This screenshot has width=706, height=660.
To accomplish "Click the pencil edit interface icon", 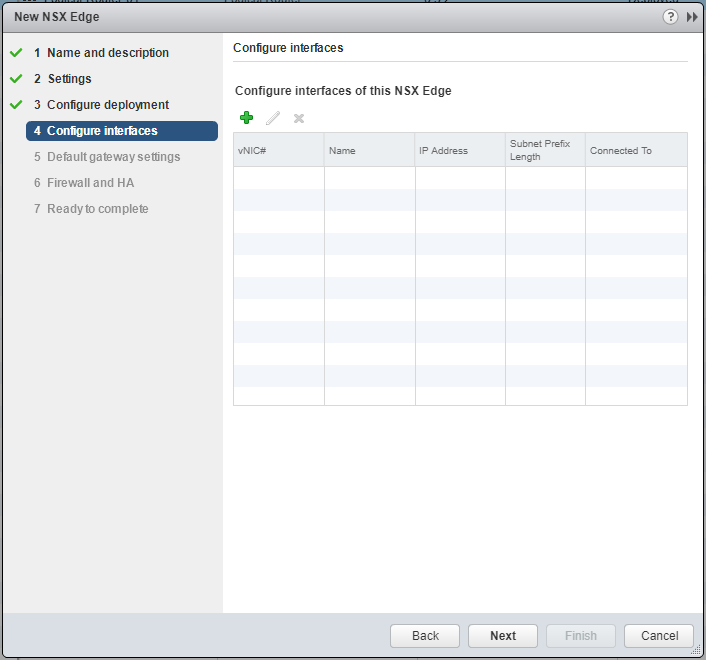I will pos(273,118).
